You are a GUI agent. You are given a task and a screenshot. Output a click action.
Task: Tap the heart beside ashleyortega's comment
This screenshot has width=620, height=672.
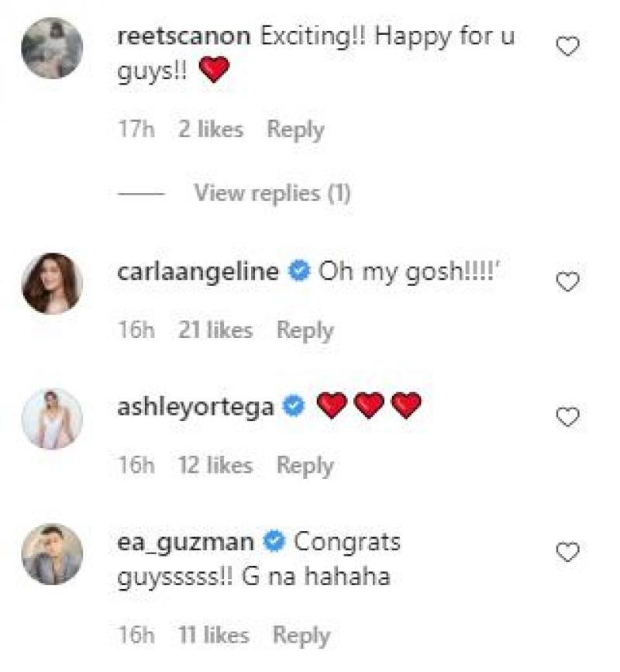coord(569,418)
